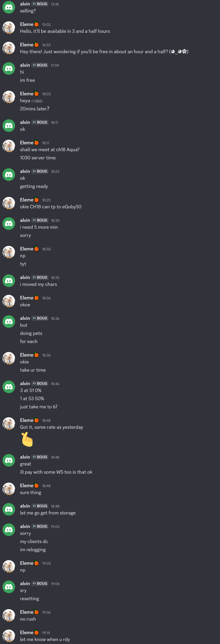Click Eleme's avatar on the 19:14 message
This screenshot has width=220, height=644.
(9, 636)
